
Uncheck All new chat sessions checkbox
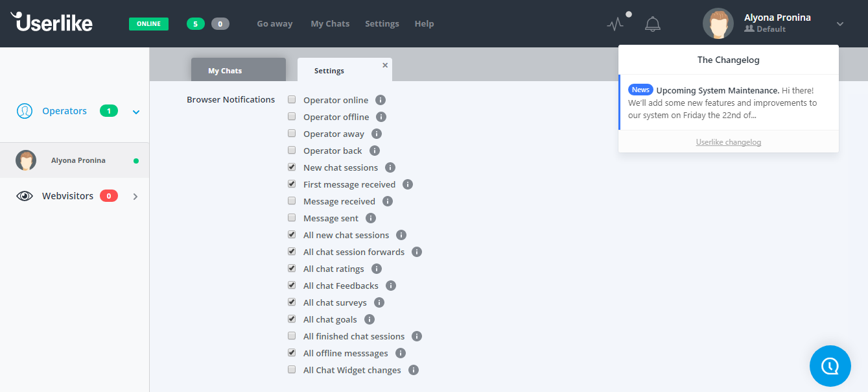[292, 235]
